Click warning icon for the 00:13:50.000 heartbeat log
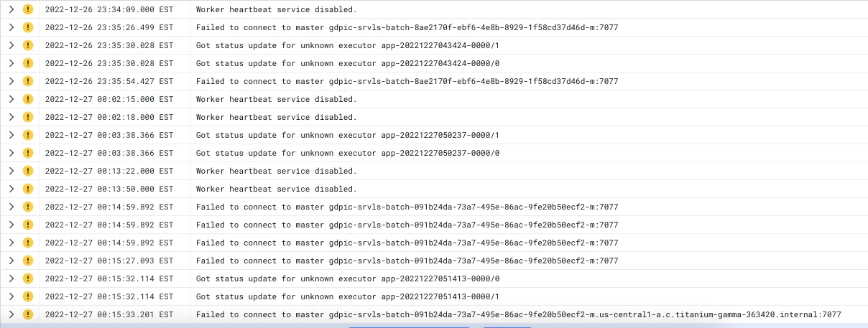Viewport: 868px width, 328px height. (27, 189)
